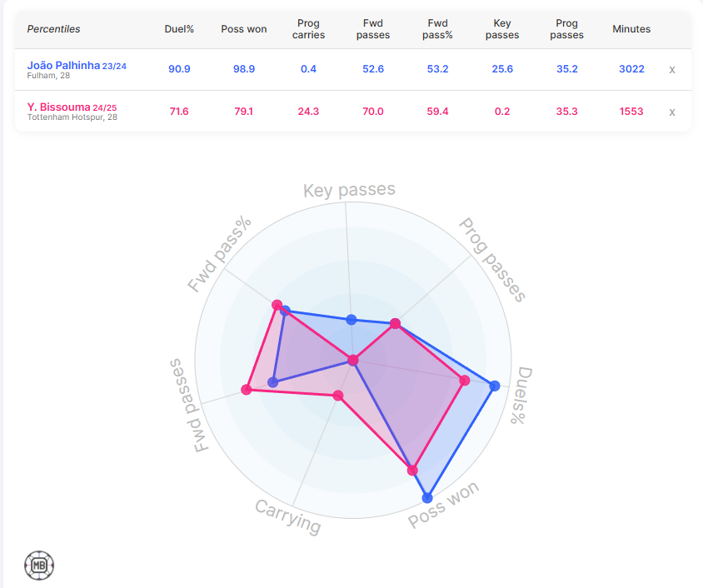The height and width of the screenshot is (588, 703).
Task: Sort by Poss won column header
Action: click(244, 29)
